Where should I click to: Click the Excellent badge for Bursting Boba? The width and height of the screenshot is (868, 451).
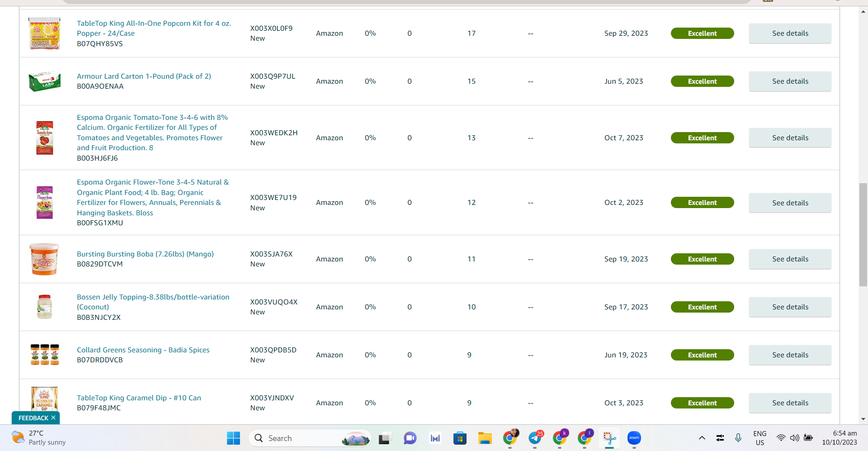[x=702, y=259]
